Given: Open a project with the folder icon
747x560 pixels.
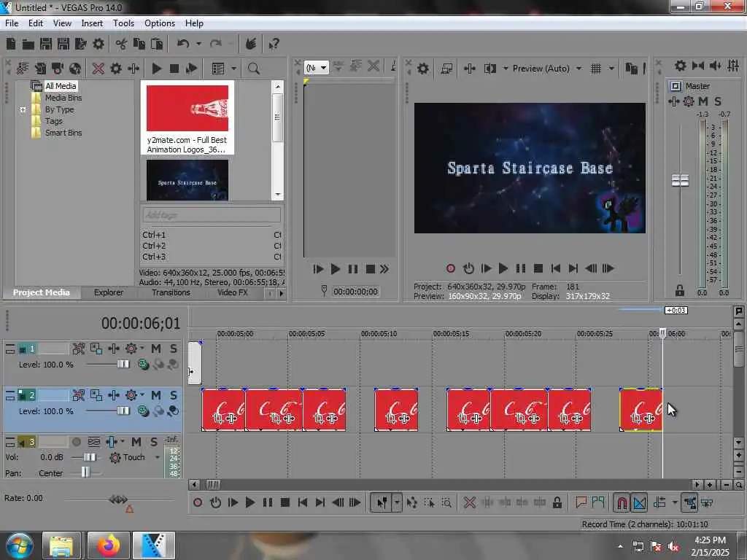Looking at the screenshot, I should coord(28,44).
